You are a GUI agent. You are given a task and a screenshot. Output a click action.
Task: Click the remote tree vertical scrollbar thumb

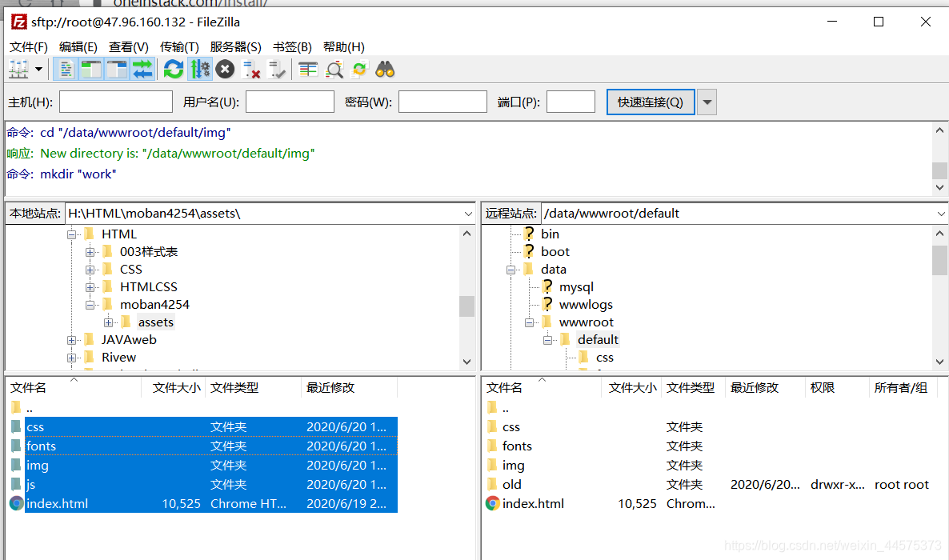939,260
